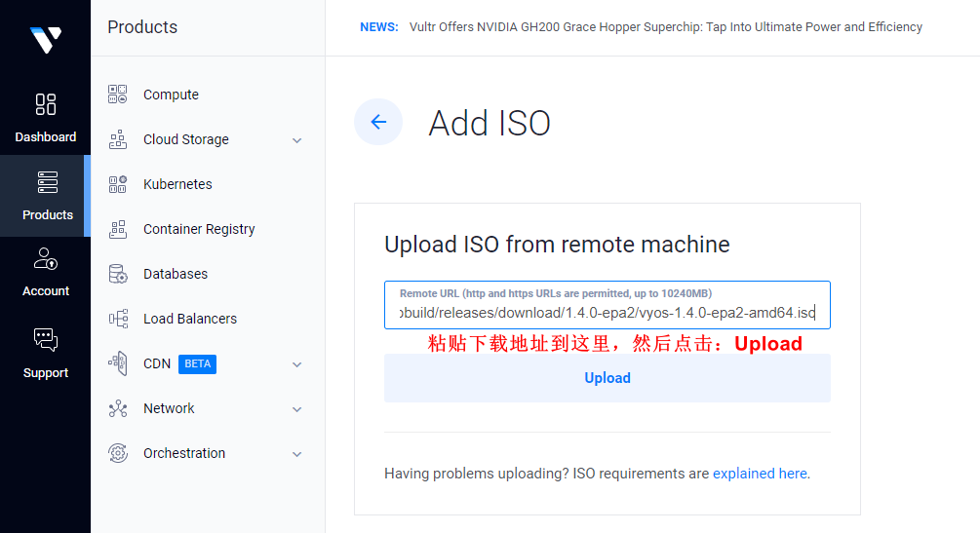
Task: Click the Upload button
Action: tap(607, 378)
